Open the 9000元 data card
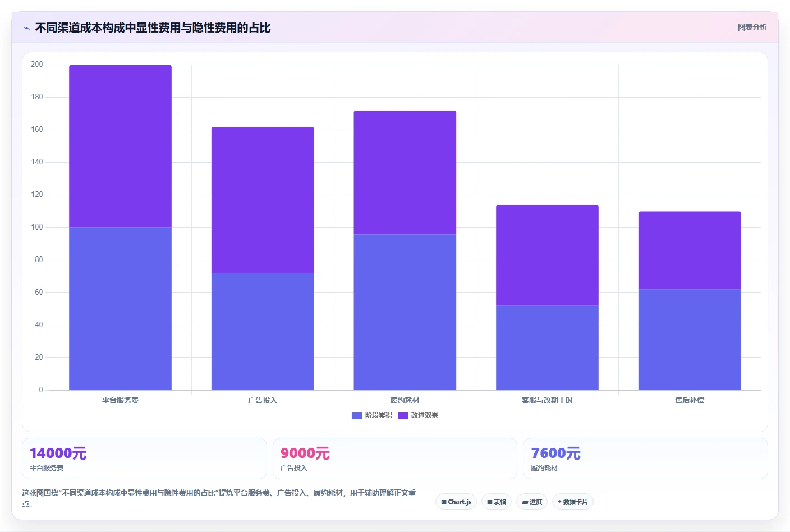 pyautogui.click(x=395, y=458)
